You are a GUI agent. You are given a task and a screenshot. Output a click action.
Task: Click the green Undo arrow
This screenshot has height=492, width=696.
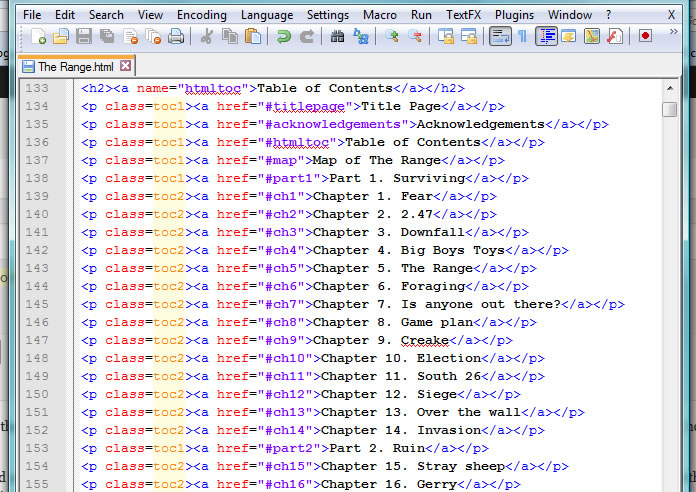tap(284, 37)
